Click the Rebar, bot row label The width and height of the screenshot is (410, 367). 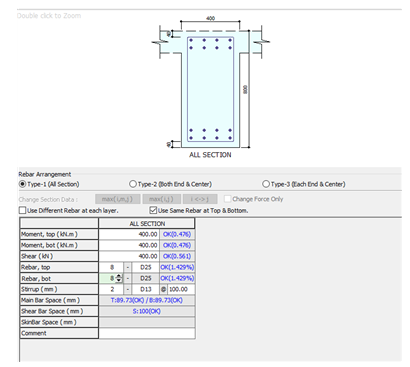click(x=59, y=278)
